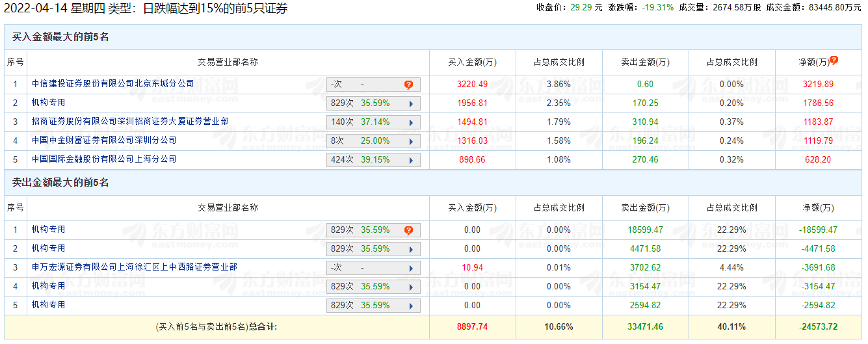Select the buy amount 898.66
Viewport: 868px width, 344px height.
point(472,160)
